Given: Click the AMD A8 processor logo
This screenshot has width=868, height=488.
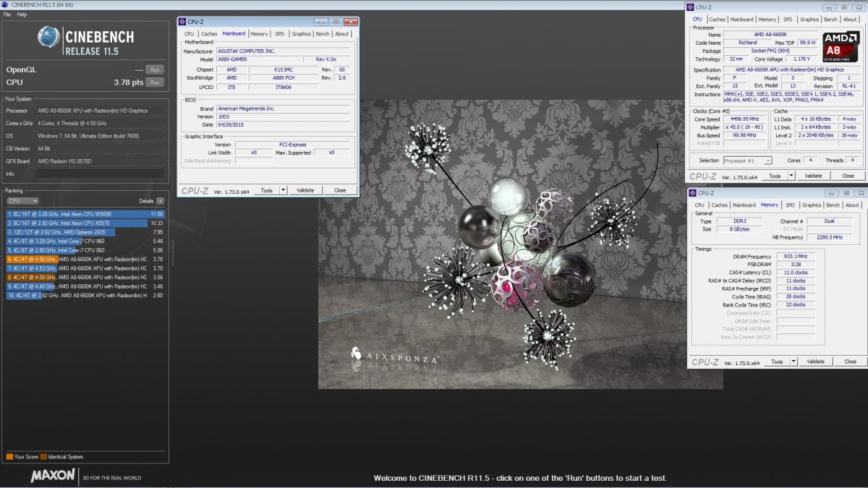Looking at the screenshot, I should click(x=841, y=46).
